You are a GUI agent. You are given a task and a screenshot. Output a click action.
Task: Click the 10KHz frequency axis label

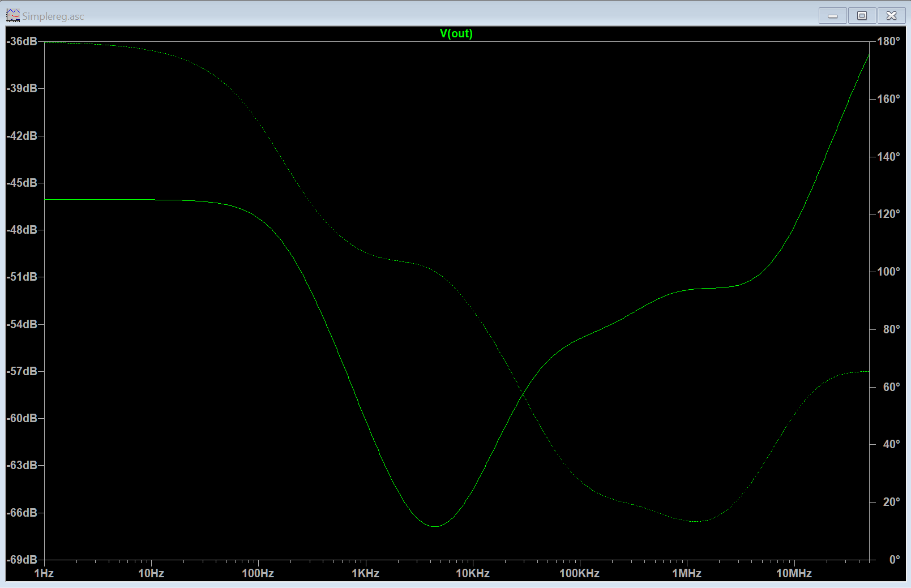(x=473, y=573)
